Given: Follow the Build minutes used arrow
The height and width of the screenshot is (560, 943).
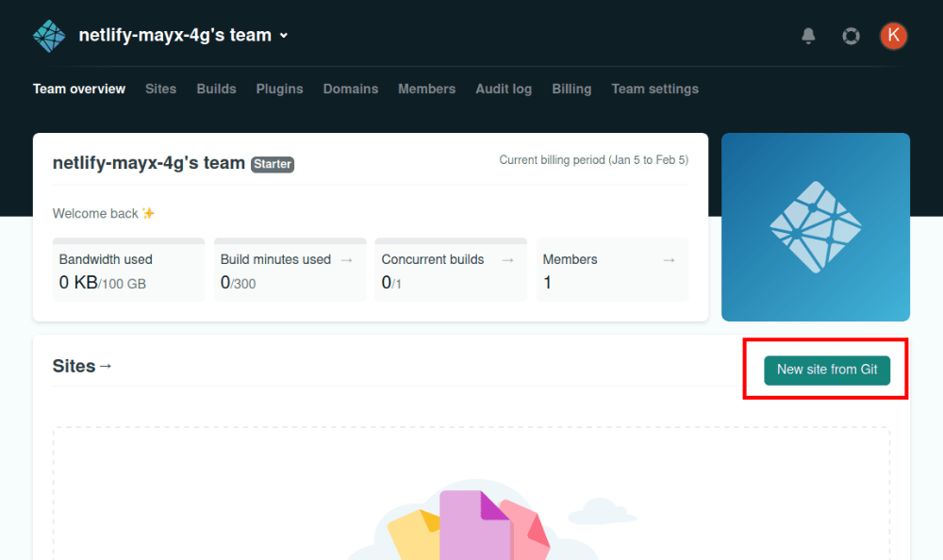Looking at the screenshot, I should click(348, 259).
